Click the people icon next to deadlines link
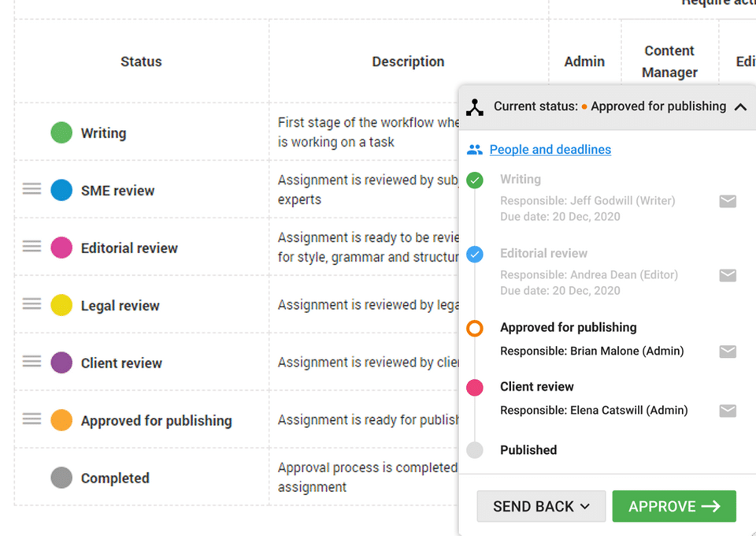756x536 pixels. tap(474, 150)
